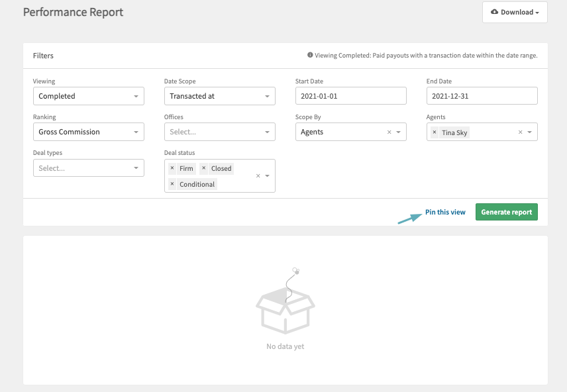Click the Generate report button
Screen dimensions: 567x392
pos(506,212)
